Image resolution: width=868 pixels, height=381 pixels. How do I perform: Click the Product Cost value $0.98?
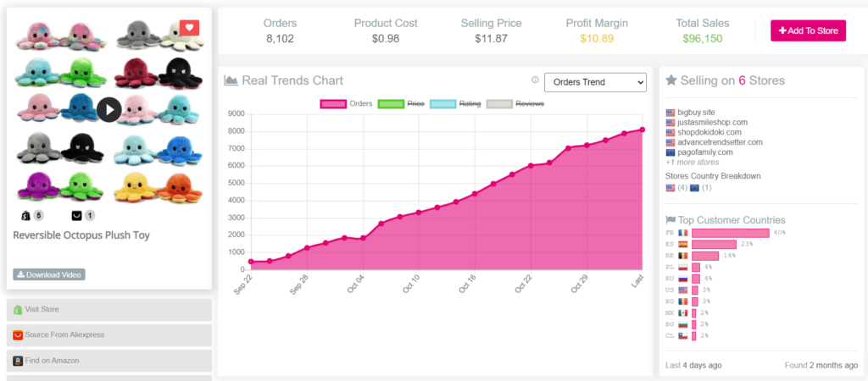(x=386, y=39)
